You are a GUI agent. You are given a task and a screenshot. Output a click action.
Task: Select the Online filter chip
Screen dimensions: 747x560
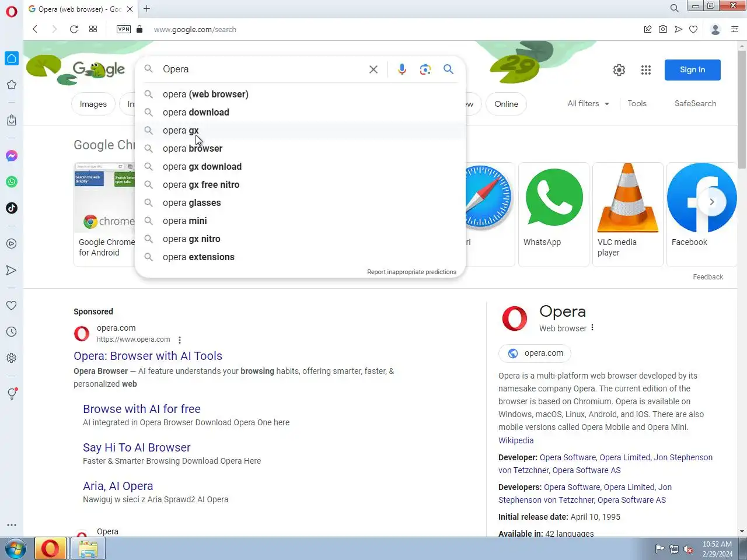pyautogui.click(x=506, y=104)
